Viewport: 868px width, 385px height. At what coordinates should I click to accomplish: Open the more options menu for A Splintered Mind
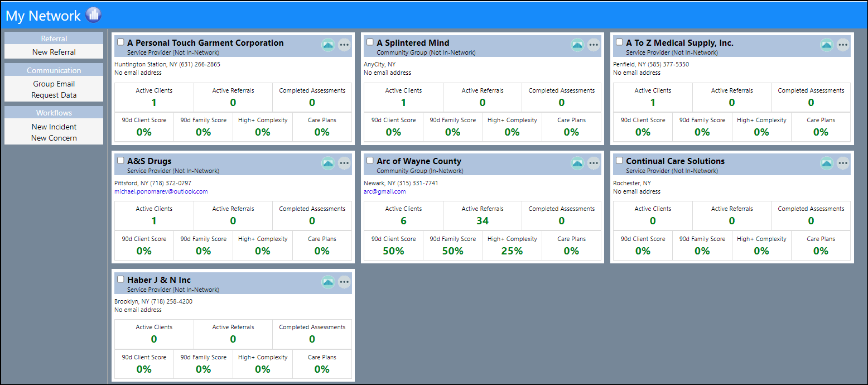point(594,45)
